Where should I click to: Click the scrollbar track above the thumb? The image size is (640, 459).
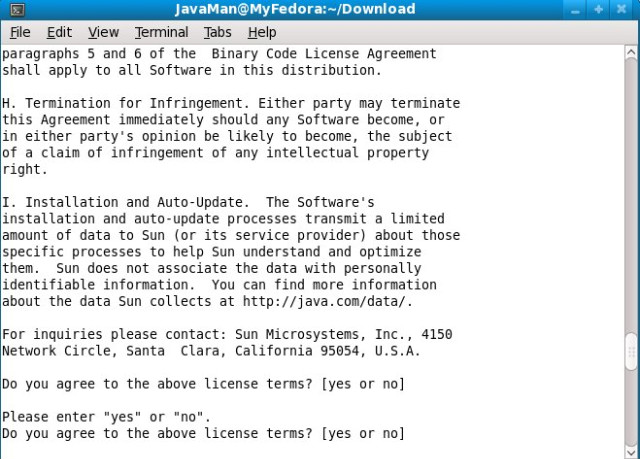click(631, 196)
